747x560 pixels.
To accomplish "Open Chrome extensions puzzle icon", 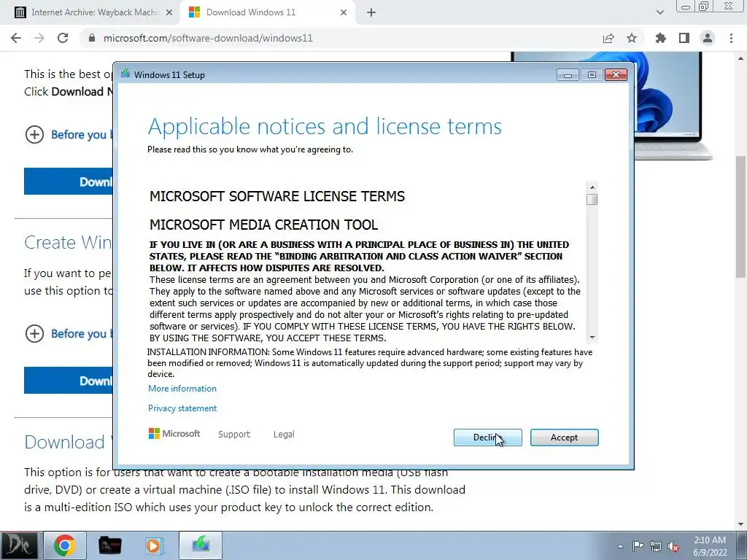I will (x=661, y=38).
